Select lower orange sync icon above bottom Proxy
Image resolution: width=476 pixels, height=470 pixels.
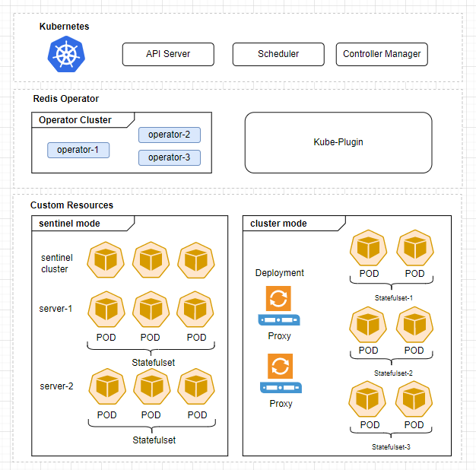(280, 366)
